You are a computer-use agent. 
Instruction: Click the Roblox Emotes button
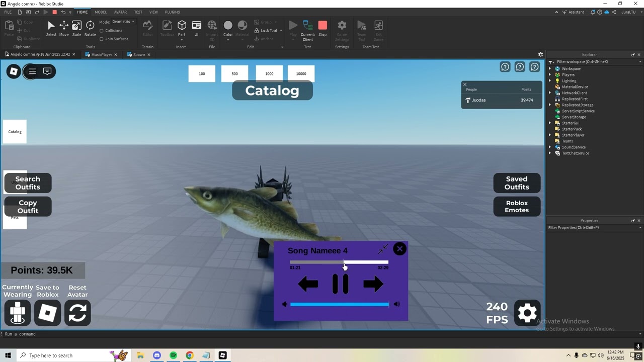pyautogui.click(x=517, y=207)
